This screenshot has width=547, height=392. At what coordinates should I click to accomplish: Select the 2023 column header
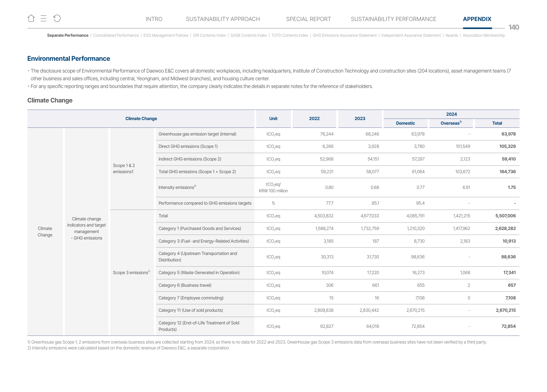360,119
